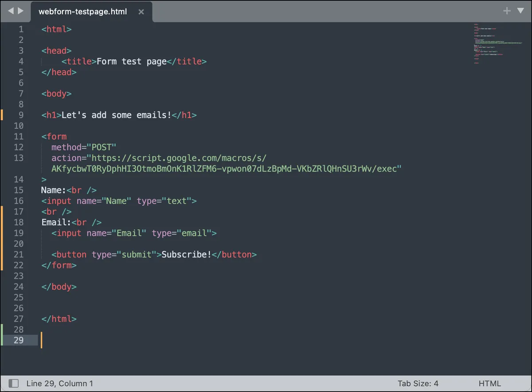Viewport: 532px width, 392px height.
Task: Add a new tab with plus icon
Action: tap(507, 11)
